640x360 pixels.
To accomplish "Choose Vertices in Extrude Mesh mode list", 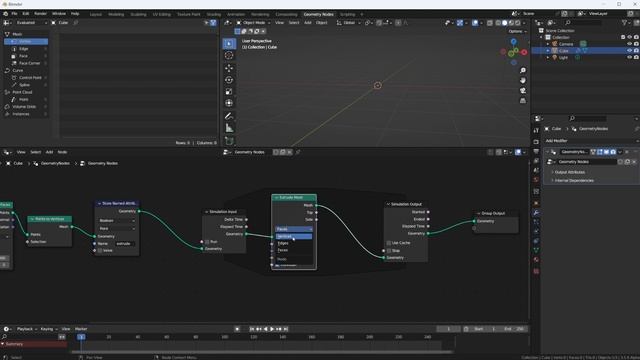I will [294, 236].
